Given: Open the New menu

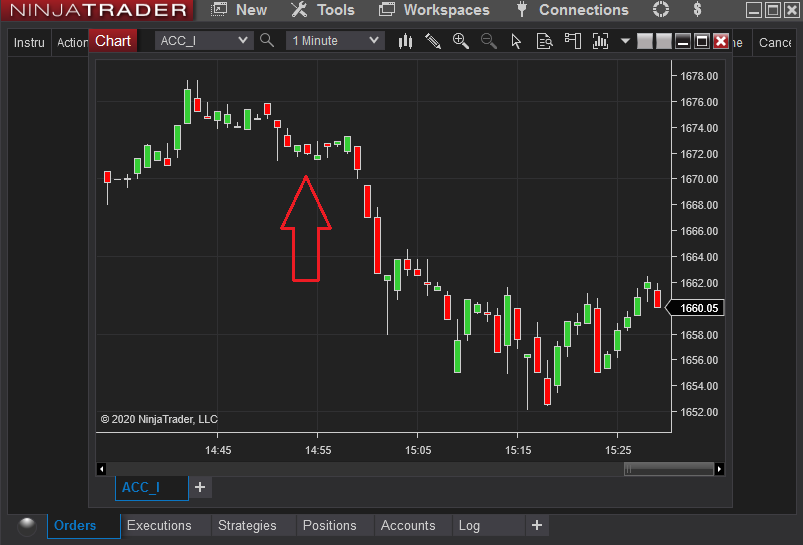Looking at the screenshot, I should pos(239,10).
